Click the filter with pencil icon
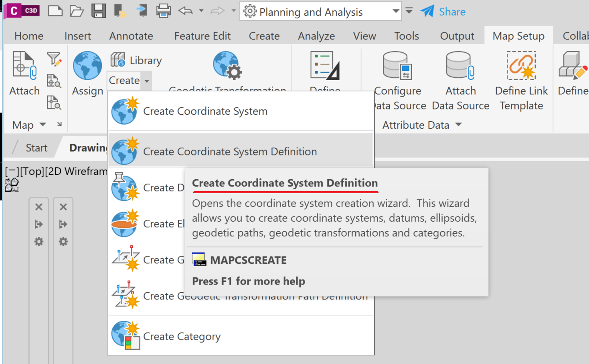 [54, 59]
